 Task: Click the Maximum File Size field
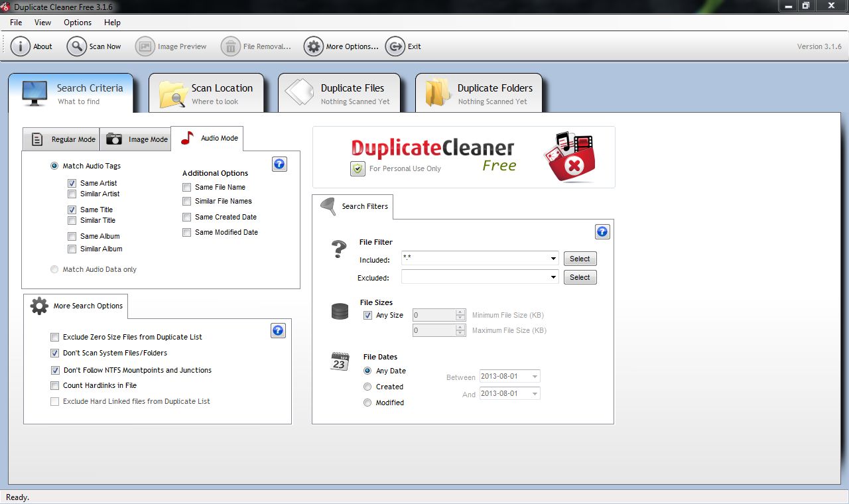pos(439,330)
